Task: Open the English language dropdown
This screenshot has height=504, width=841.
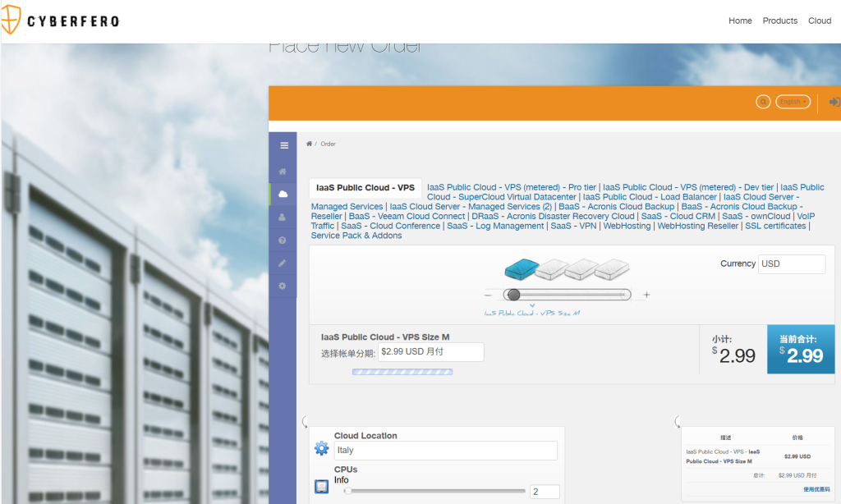Action: 793,102
